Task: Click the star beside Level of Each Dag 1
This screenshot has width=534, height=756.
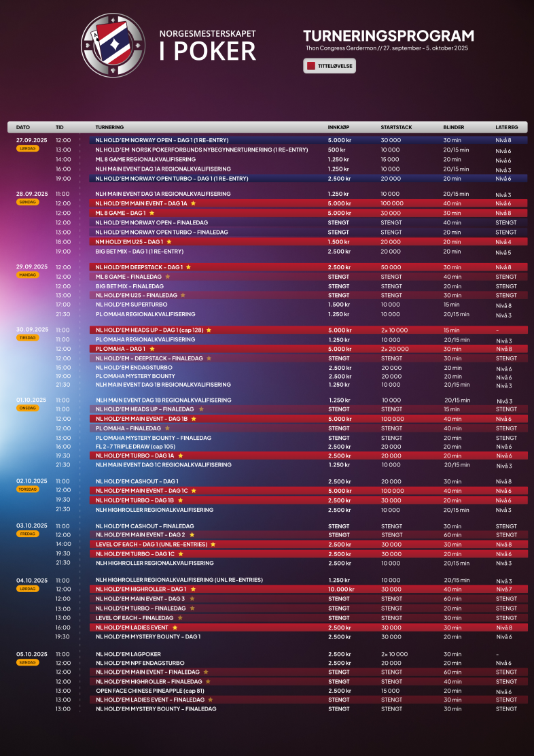Action: click(213, 545)
